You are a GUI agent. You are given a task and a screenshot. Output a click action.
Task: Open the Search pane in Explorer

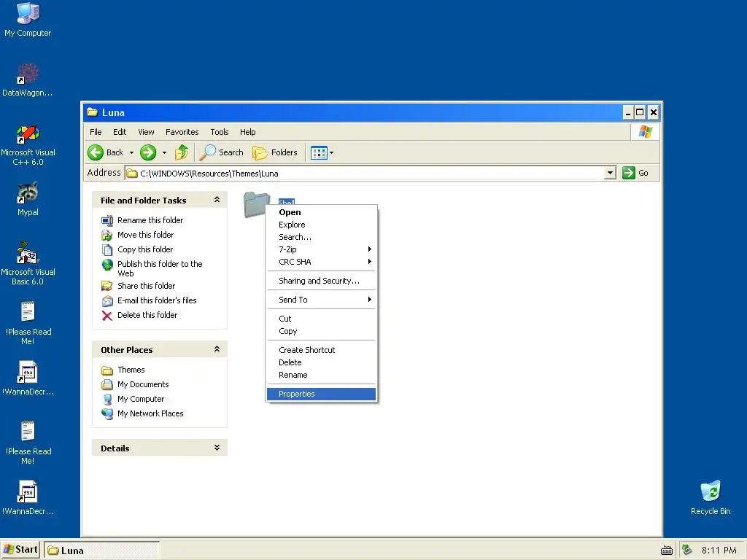(222, 152)
